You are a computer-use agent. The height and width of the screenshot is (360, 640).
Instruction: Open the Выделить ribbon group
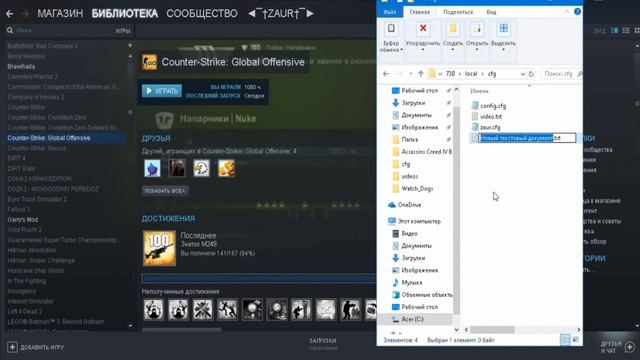pyautogui.click(x=503, y=37)
